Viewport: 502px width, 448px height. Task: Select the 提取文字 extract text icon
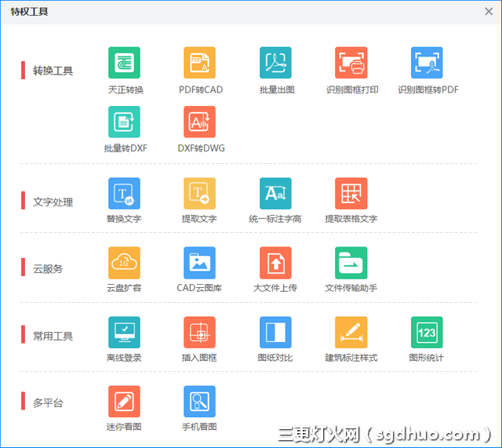[199, 194]
